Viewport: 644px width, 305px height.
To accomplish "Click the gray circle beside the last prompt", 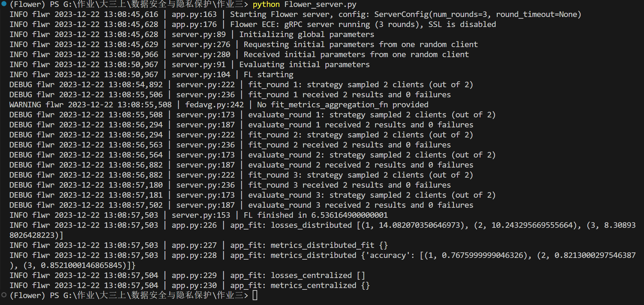I will coord(4,295).
